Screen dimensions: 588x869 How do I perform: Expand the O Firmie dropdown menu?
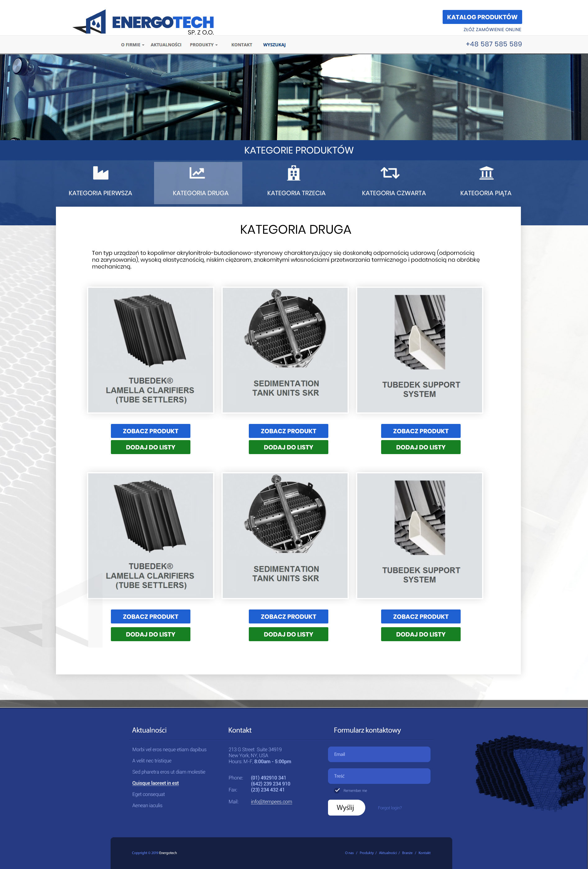132,44
